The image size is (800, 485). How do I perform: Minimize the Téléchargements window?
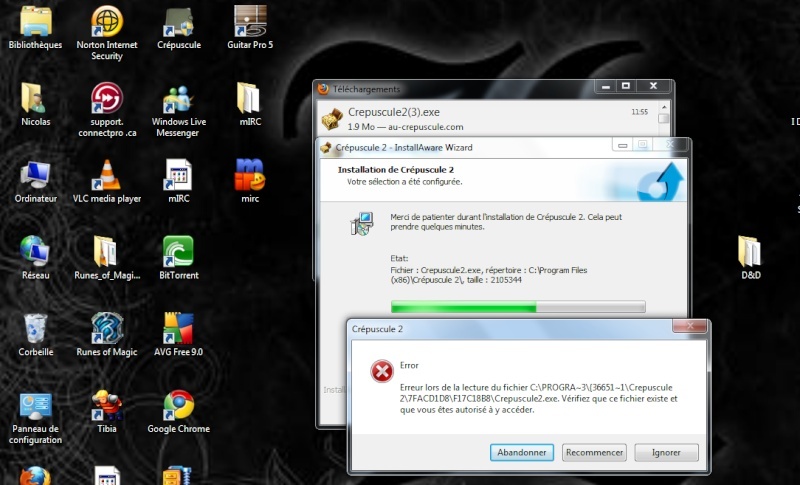click(606, 86)
